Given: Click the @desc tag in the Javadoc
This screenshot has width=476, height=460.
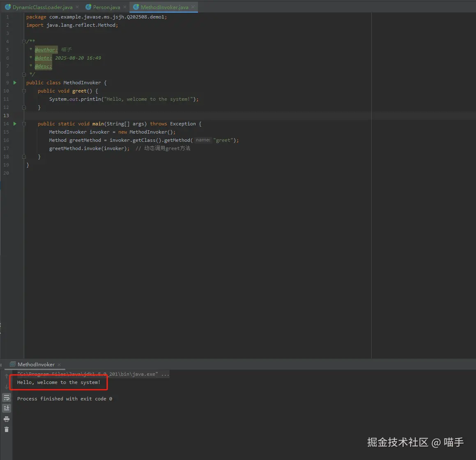Looking at the screenshot, I should pos(44,66).
